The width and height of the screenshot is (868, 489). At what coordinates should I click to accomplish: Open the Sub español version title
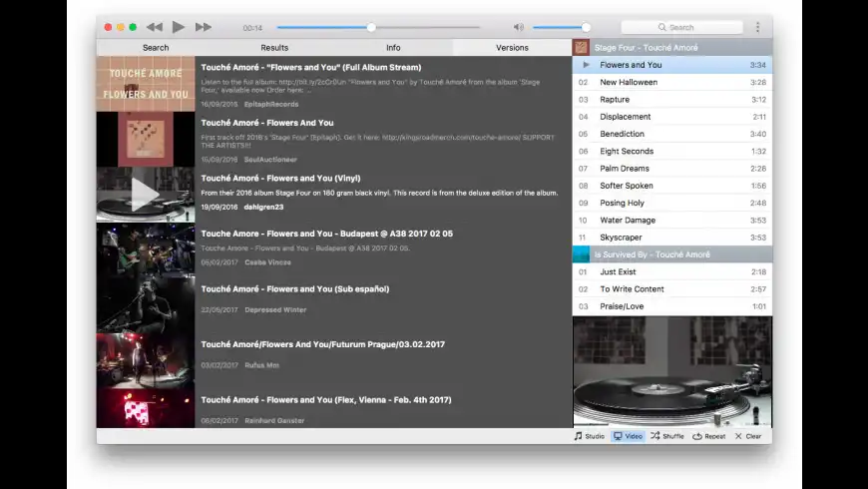tap(295, 289)
